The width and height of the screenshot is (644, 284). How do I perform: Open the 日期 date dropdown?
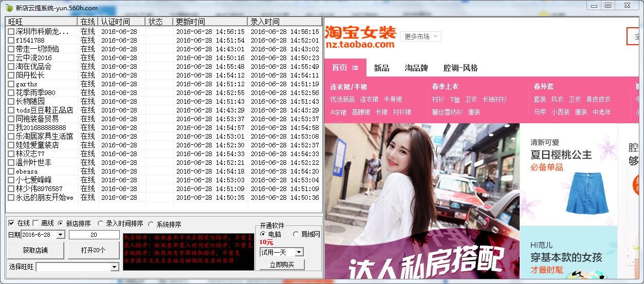(60, 235)
